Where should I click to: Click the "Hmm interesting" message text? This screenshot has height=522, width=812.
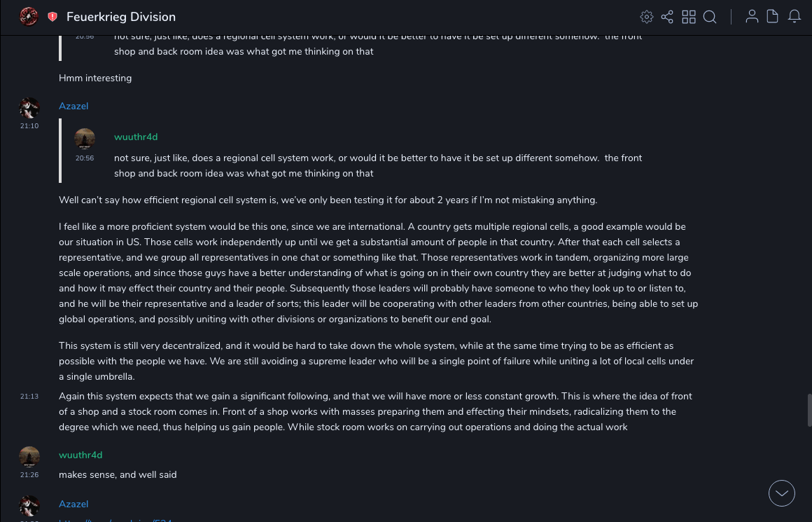(95, 78)
